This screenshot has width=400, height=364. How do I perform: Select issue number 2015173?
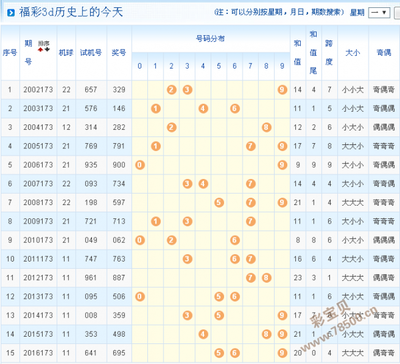coord(38,334)
